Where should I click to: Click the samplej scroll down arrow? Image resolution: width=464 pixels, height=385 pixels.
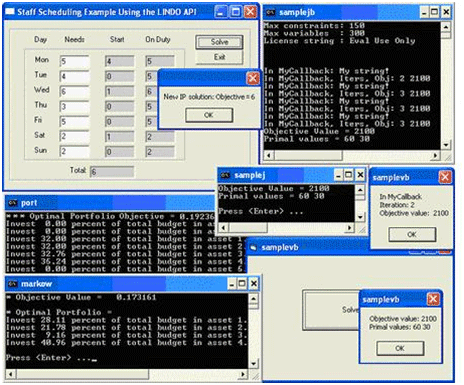tap(360, 217)
